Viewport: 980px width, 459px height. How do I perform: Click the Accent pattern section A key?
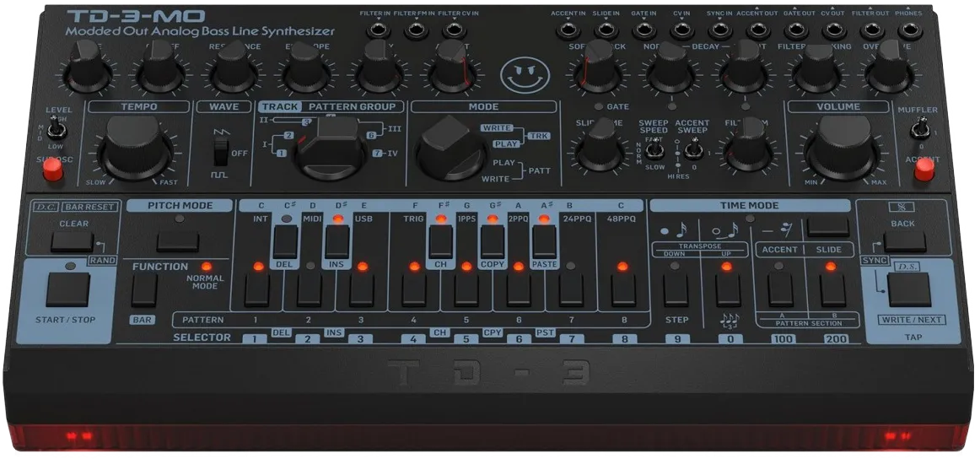tap(781, 290)
